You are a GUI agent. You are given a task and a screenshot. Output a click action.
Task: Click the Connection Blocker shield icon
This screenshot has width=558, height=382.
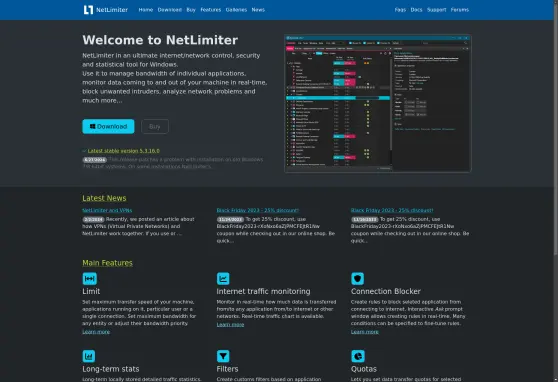pos(358,278)
